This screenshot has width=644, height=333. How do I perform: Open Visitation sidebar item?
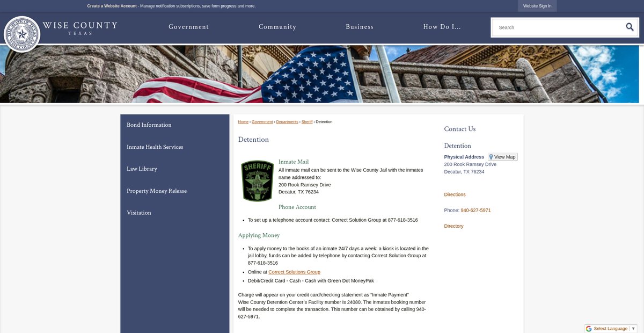tap(139, 213)
